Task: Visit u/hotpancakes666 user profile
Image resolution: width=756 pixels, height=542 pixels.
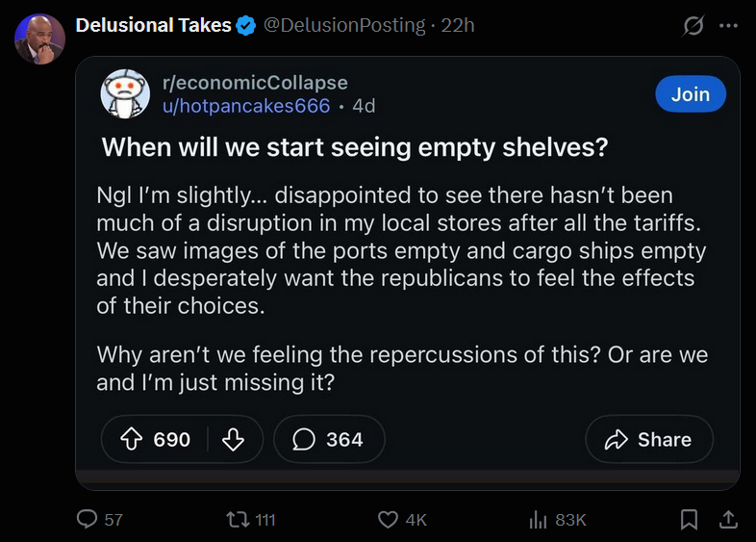Action: [x=246, y=106]
